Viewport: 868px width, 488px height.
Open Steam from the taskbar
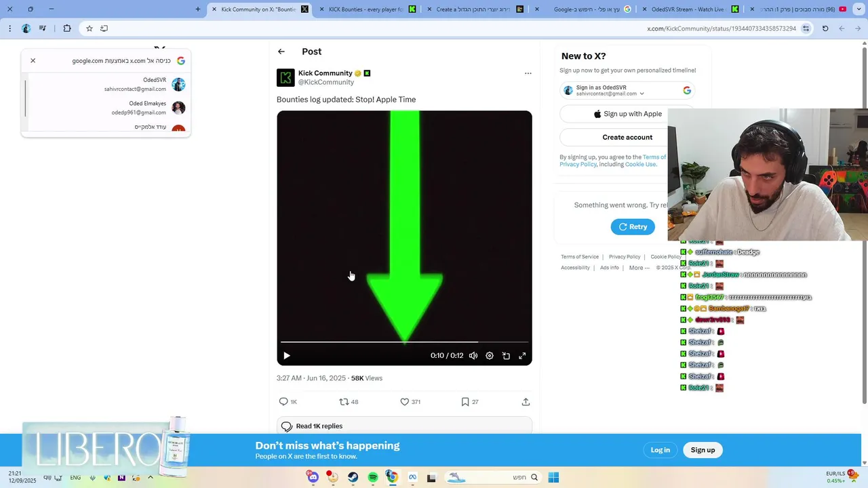click(353, 477)
